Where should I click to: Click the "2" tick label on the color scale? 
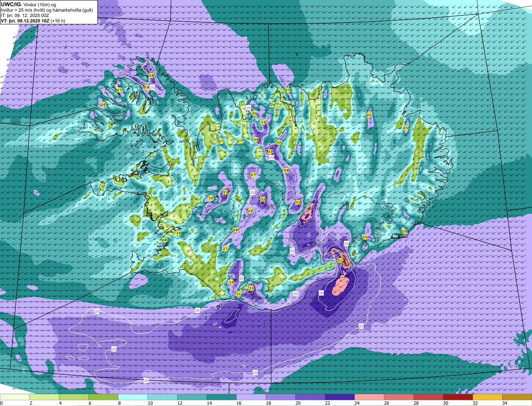31,403
